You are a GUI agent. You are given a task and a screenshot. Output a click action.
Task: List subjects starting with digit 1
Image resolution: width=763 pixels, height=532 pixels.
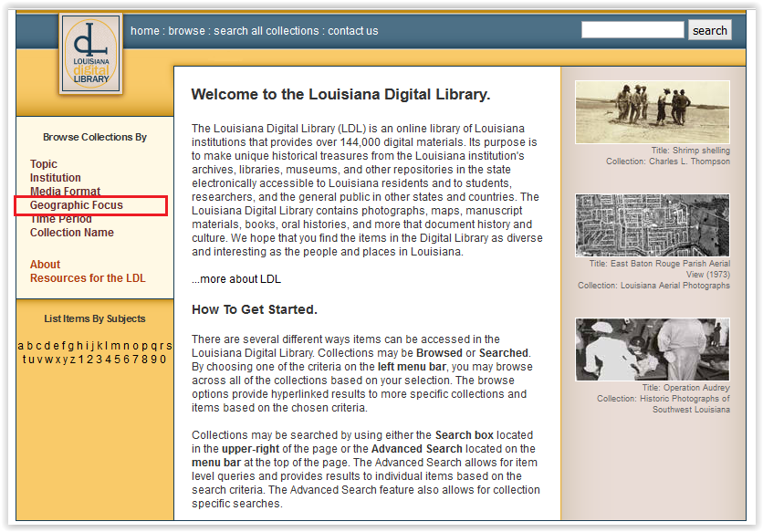(x=81, y=360)
